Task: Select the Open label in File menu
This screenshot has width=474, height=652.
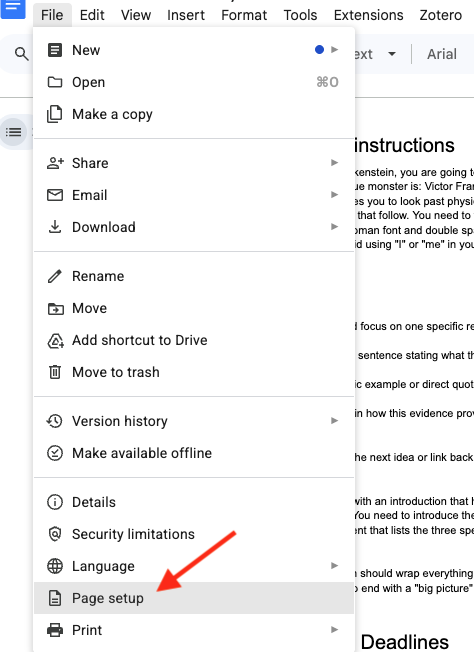Action: click(89, 82)
